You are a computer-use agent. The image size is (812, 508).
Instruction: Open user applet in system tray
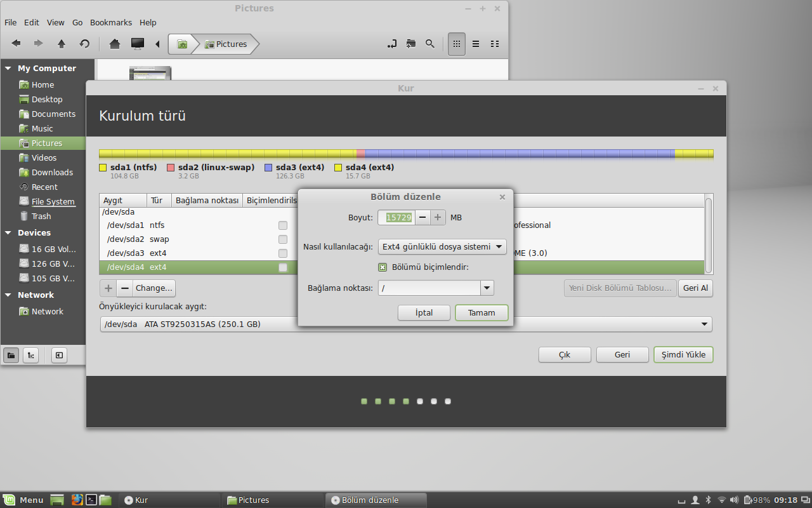coord(695,500)
